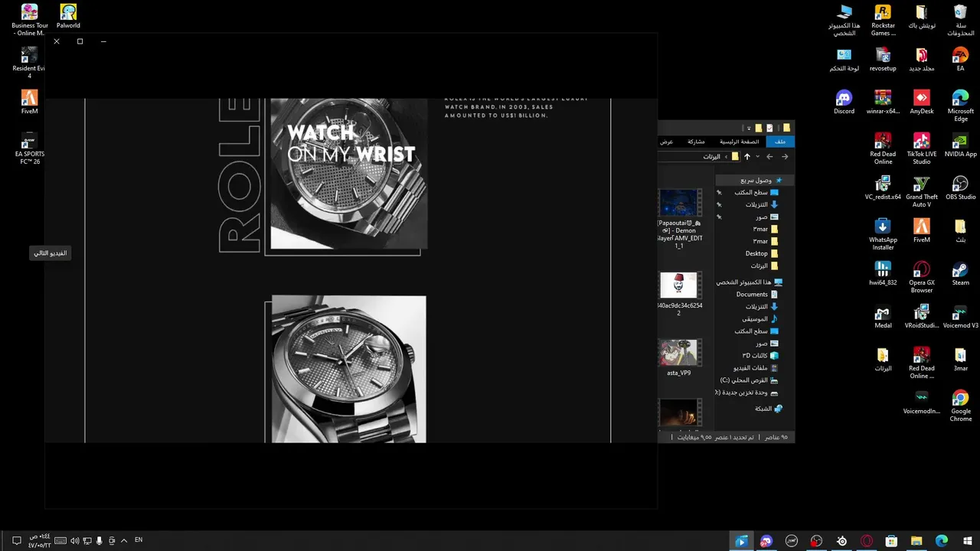The width and height of the screenshot is (980, 551).
Task: Open recent locations dropdown in Explorer
Action: coord(758,157)
